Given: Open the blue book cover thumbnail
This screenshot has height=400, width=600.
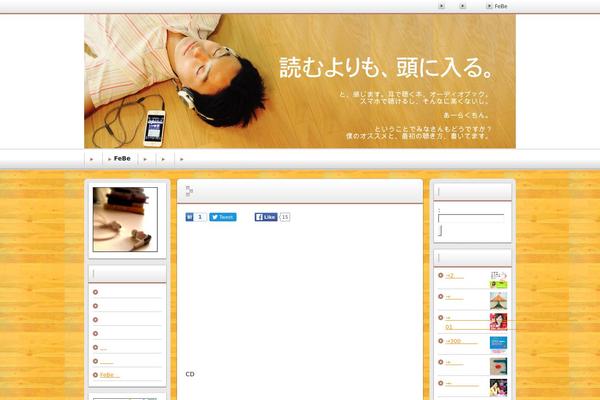Looking at the screenshot, I should point(498,345).
